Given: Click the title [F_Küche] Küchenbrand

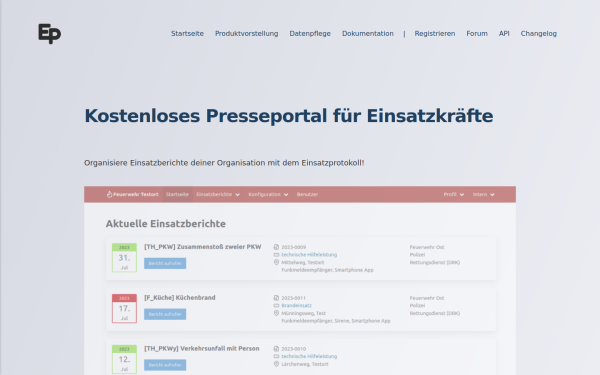Looking at the screenshot, I should (x=180, y=298).
